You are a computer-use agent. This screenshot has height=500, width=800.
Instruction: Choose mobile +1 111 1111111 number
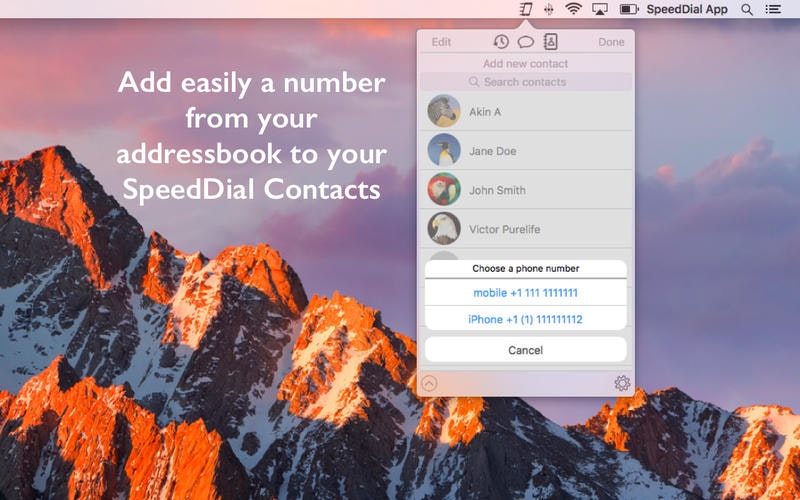pos(526,293)
